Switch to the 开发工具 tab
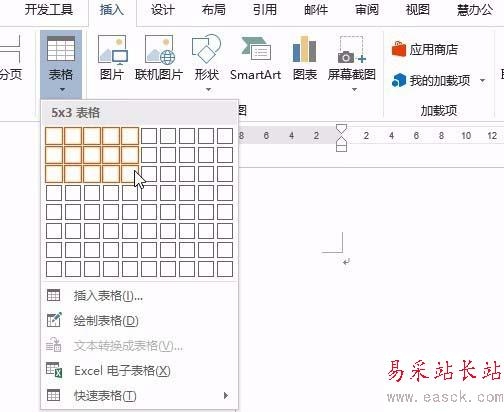 click(49, 10)
